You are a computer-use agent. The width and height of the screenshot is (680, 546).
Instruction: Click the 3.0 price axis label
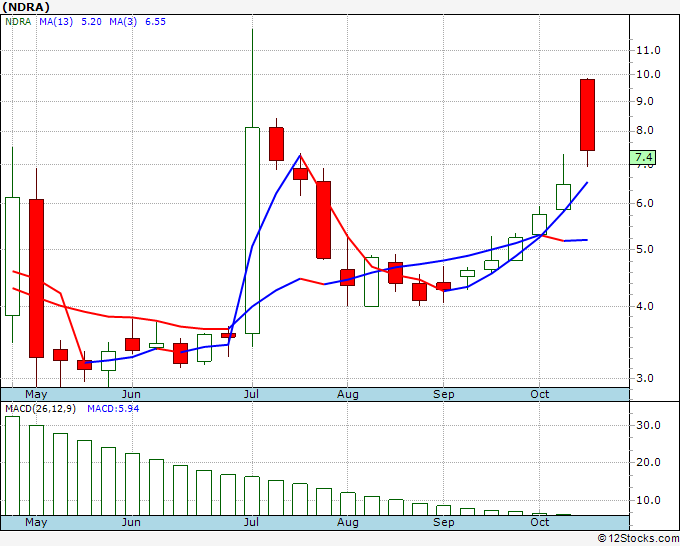pyautogui.click(x=645, y=378)
